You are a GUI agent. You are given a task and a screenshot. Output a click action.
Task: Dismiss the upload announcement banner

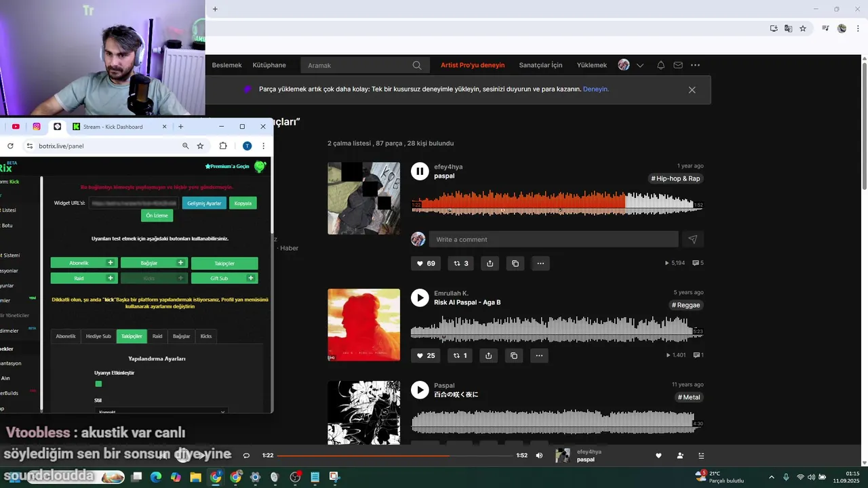click(x=692, y=89)
